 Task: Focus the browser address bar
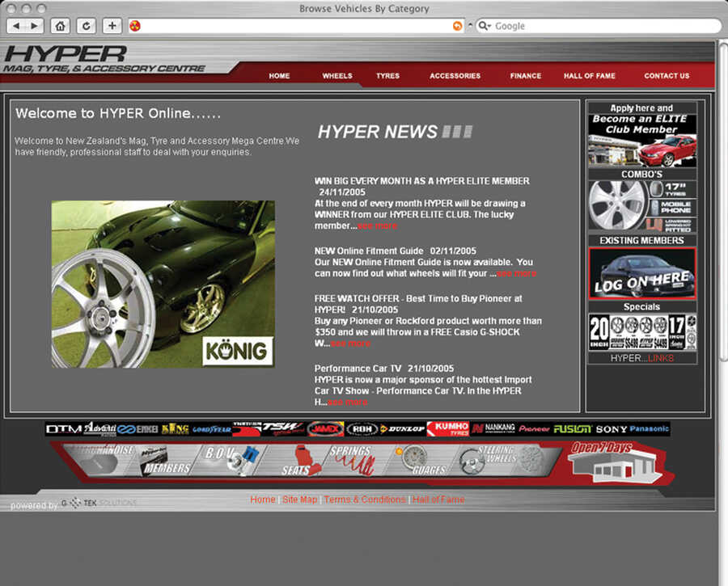[294, 26]
